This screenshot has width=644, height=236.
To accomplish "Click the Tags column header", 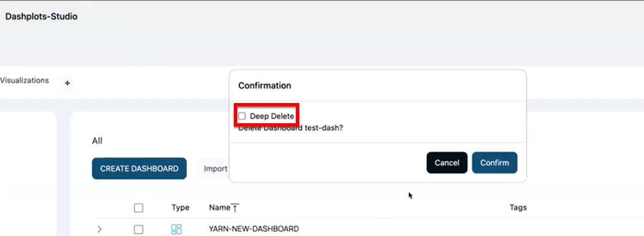I will point(518,208).
